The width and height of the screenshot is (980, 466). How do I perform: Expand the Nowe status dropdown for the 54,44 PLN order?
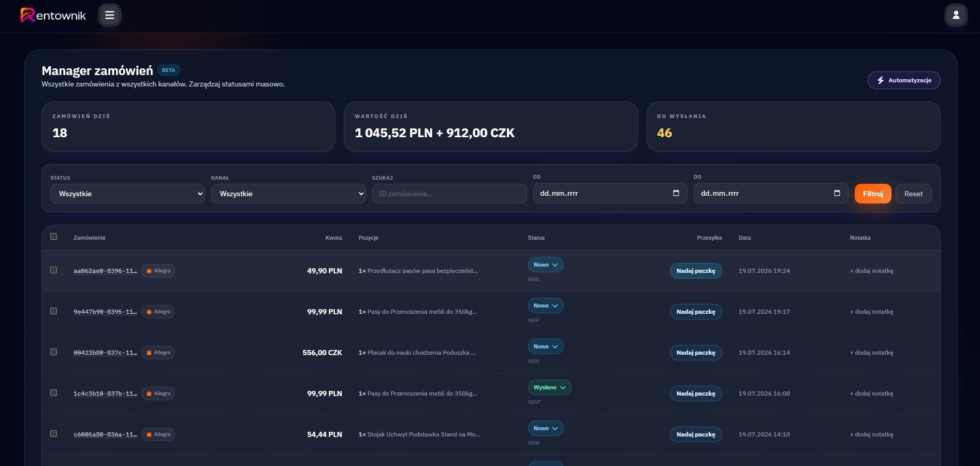point(546,428)
